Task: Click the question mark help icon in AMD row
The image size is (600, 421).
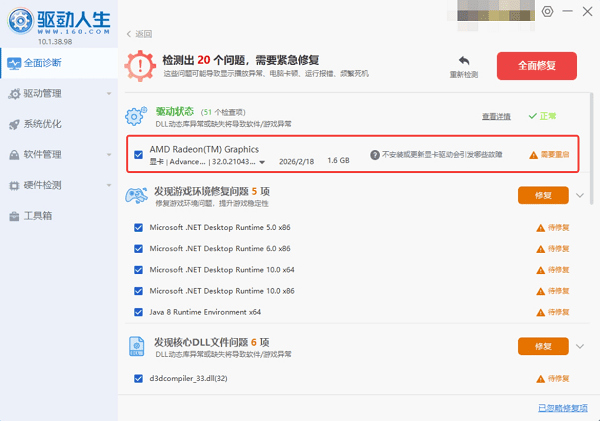Action: [x=375, y=155]
